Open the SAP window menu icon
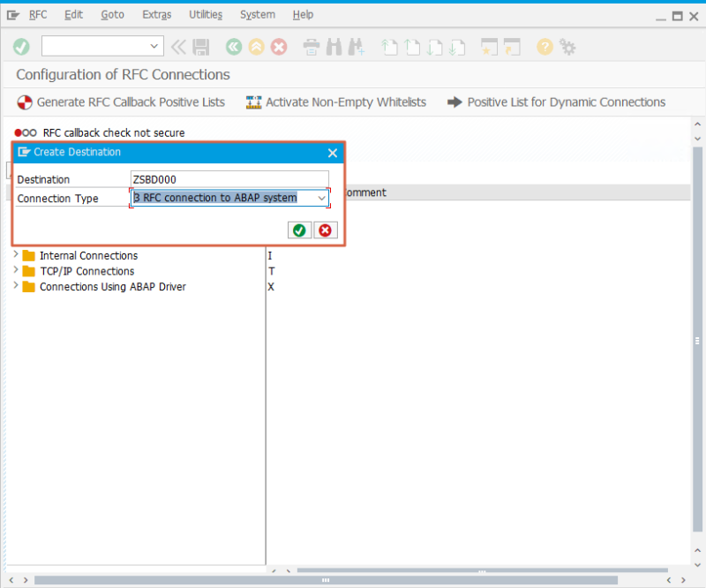This screenshot has height=588, width=706. [x=13, y=15]
